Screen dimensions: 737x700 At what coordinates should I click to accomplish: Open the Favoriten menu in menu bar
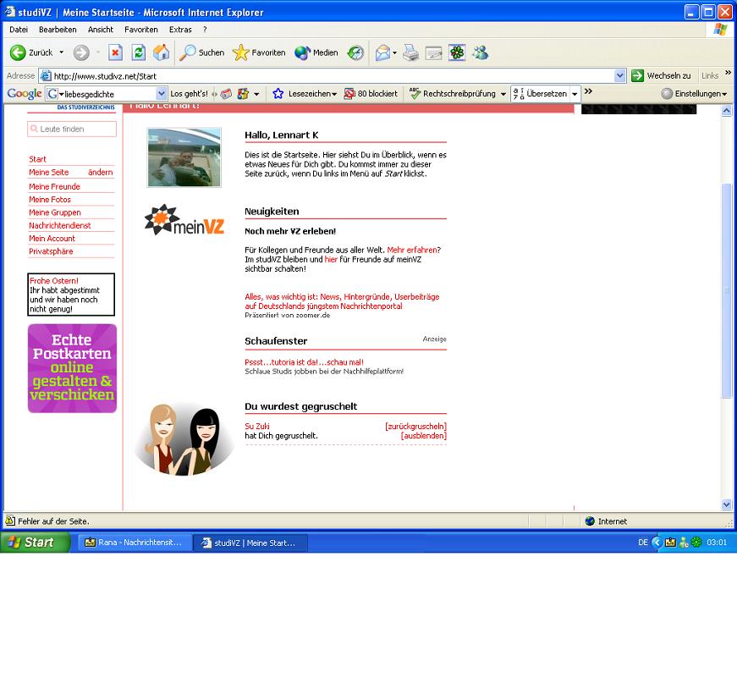pos(141,30)
